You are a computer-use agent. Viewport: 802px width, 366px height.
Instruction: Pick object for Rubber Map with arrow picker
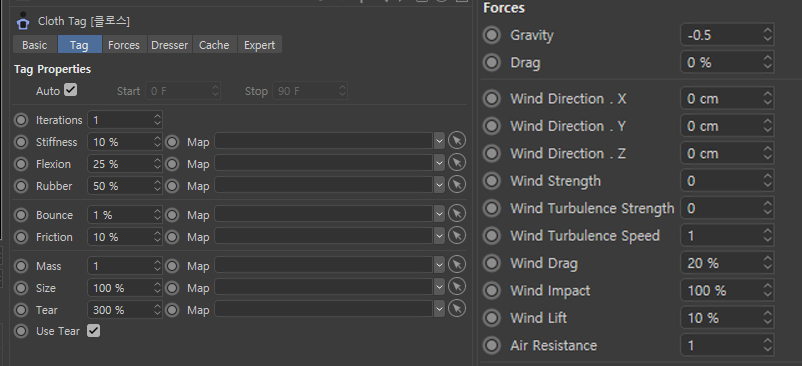[457, 185]
